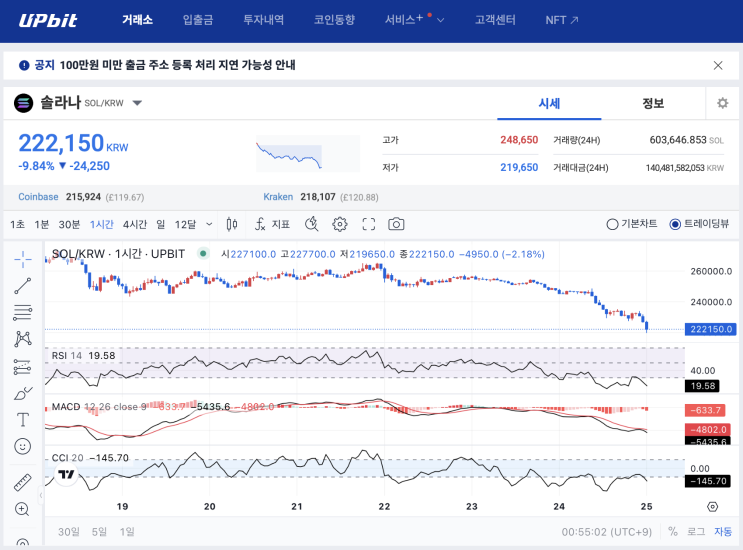This screenshot has height=550, width=743.
Task: Select the pattern drawing tool
Action: [x=22, y=339]
